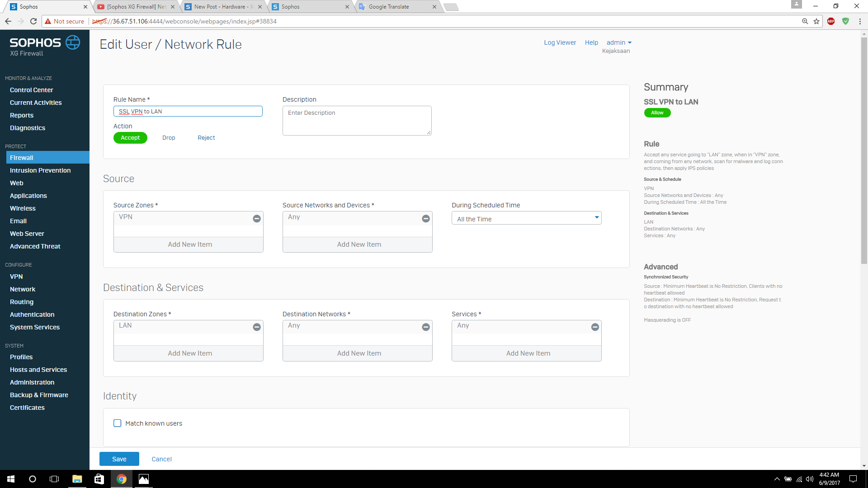The image size is (868, 488).
Task: Expand the admin user menu
Action: pyautogui.click(x=619, y=42)
